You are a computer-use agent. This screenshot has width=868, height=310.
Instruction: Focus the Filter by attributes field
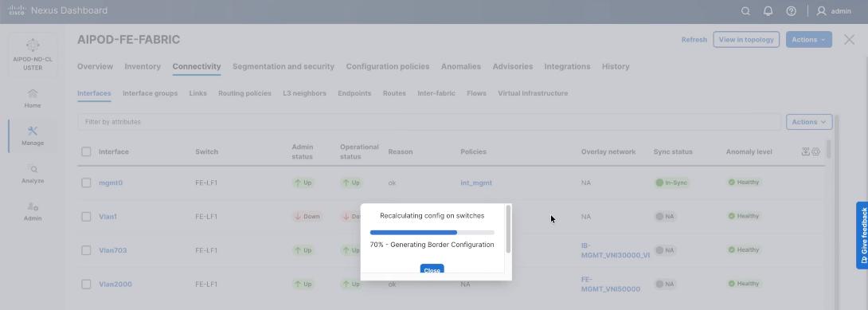coord(429,122)
